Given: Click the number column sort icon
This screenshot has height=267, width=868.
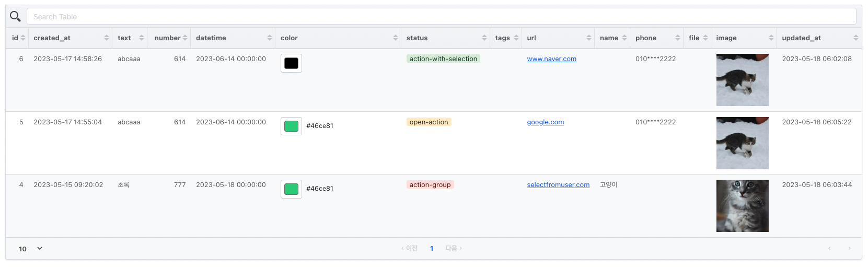Looking at the screenshot, I should (x=185, y=38).
